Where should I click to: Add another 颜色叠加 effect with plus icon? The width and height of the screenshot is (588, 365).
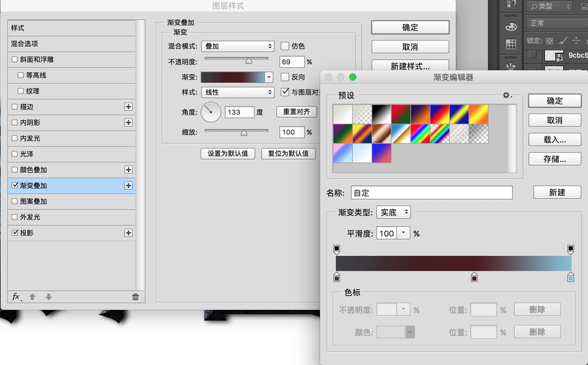tap(128, 170)
